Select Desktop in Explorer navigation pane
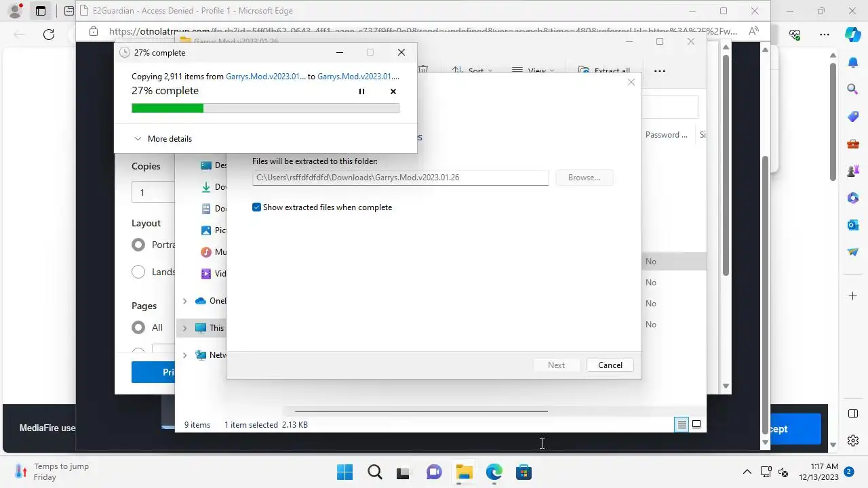This screenshot has height=488, width=868. tap(213, 165)
